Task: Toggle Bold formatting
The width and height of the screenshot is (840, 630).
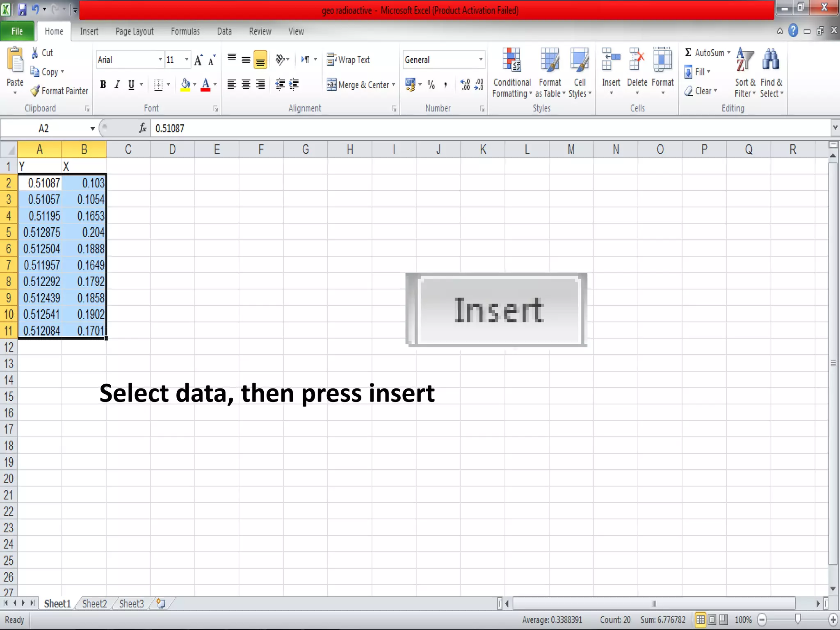Action: tap(103, 84)
